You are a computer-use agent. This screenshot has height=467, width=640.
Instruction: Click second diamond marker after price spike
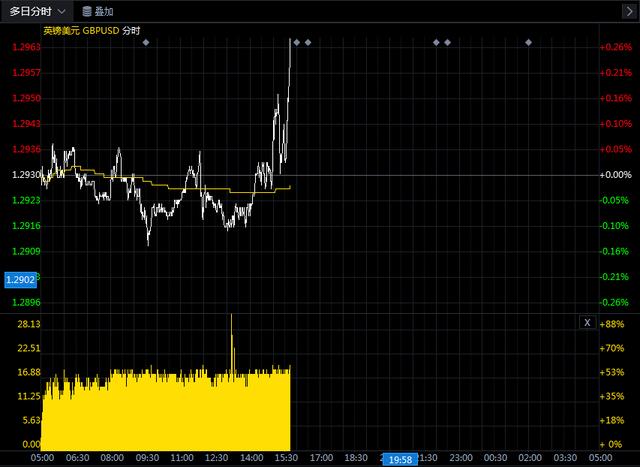pyautogui.click(x=308, y=42)
